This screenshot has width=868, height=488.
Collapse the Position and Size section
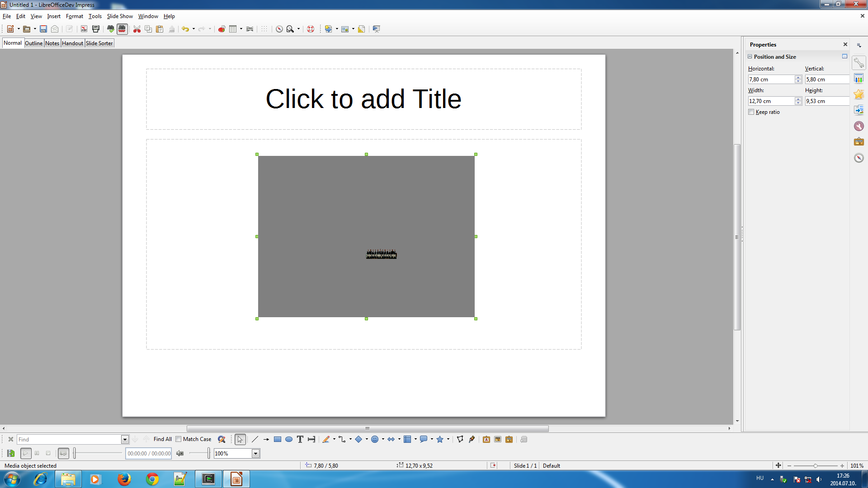pyautogui.click(x=750, y=56)
